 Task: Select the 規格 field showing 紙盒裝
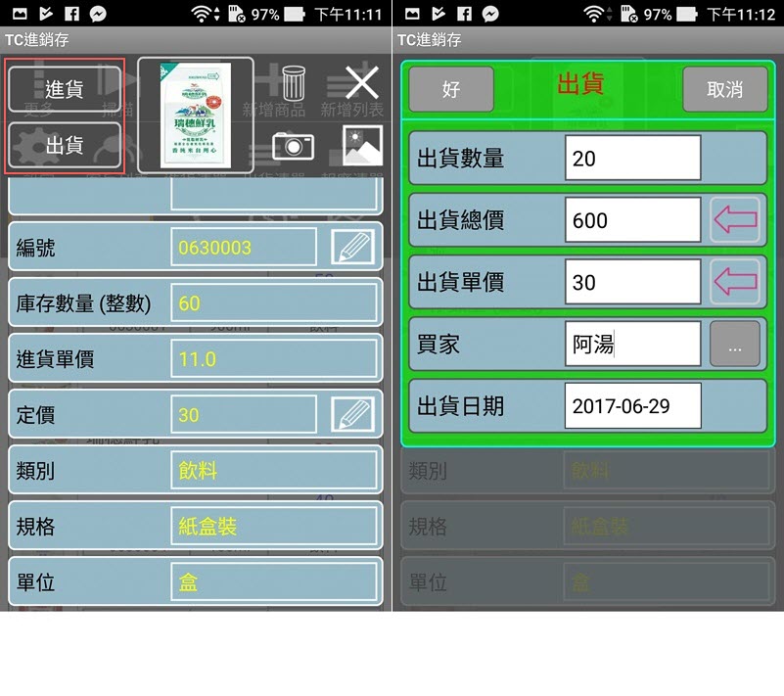coord(273,527)
